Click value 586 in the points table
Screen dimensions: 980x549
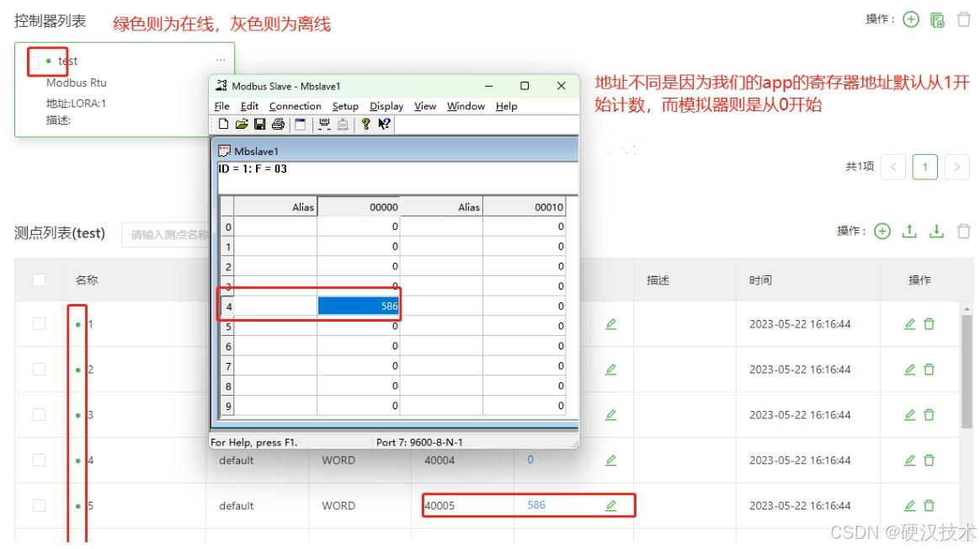click(536, 504)
